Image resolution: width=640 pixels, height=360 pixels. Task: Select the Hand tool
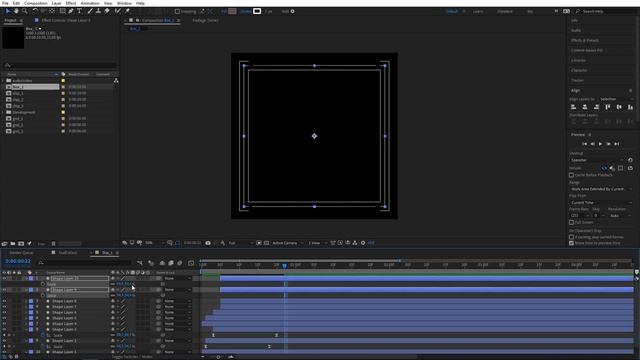pyautogui.click(x=16, y=11)
